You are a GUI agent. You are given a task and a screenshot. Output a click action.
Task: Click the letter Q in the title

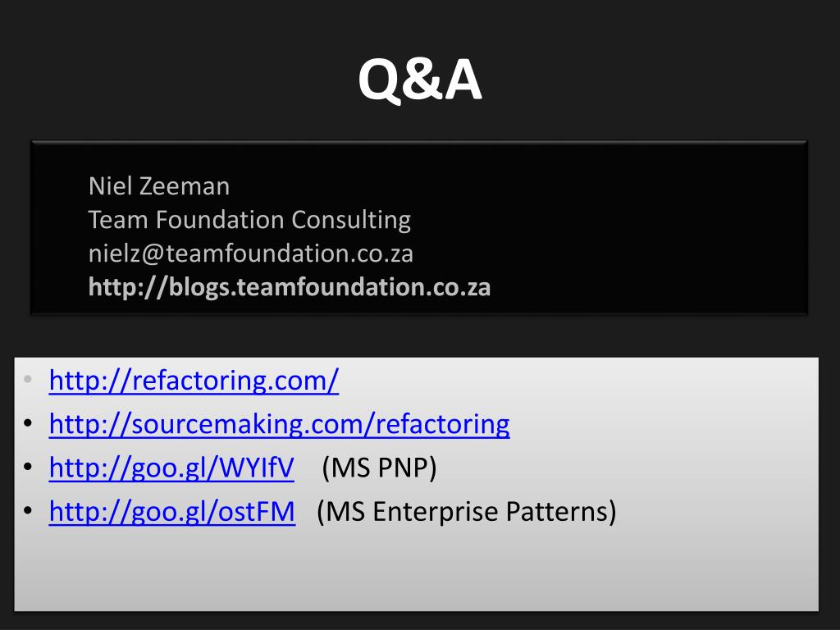click(x=379, y=80)
